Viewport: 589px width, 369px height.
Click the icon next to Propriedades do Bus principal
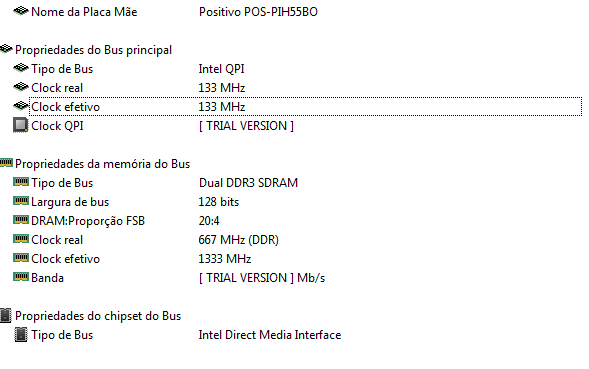pyautogui.click(x=6, y=49)
